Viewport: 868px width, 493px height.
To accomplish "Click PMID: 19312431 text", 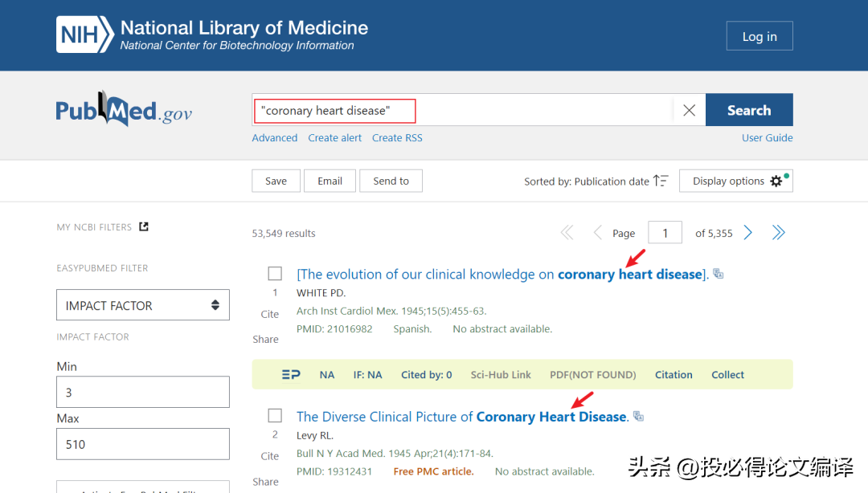I will tap(334, 471).
